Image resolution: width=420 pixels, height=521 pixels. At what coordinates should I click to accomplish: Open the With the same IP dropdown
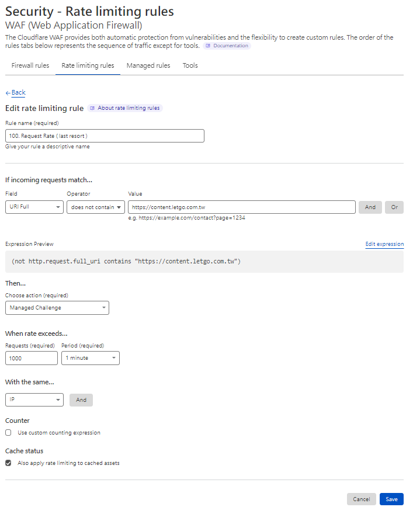coord(34,400)
